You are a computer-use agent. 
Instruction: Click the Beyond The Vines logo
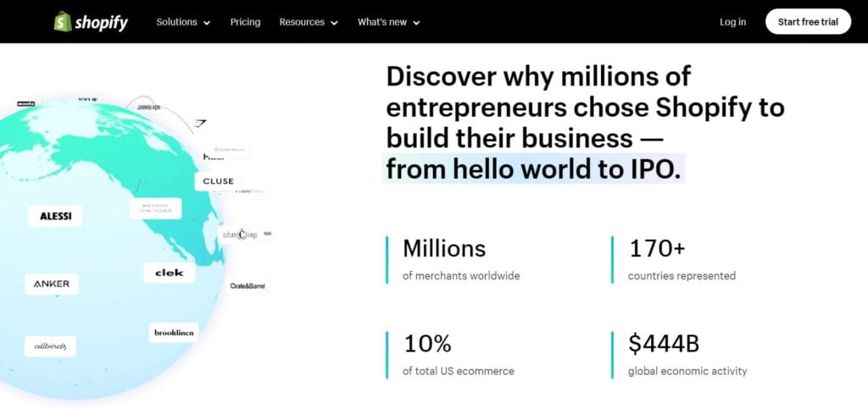(155, 208)
